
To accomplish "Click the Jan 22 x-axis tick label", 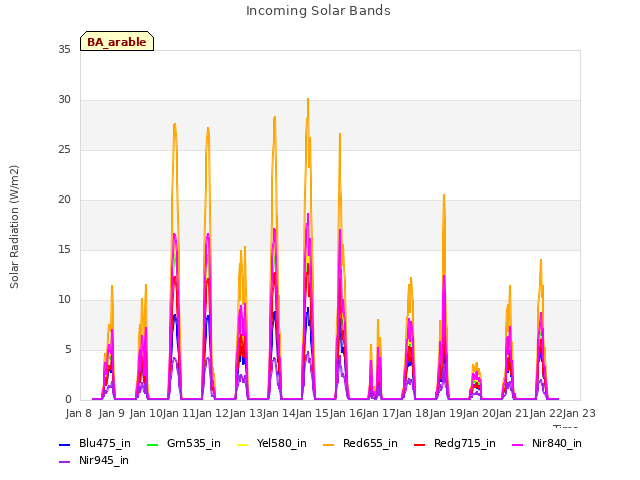I will click(546, 413).
